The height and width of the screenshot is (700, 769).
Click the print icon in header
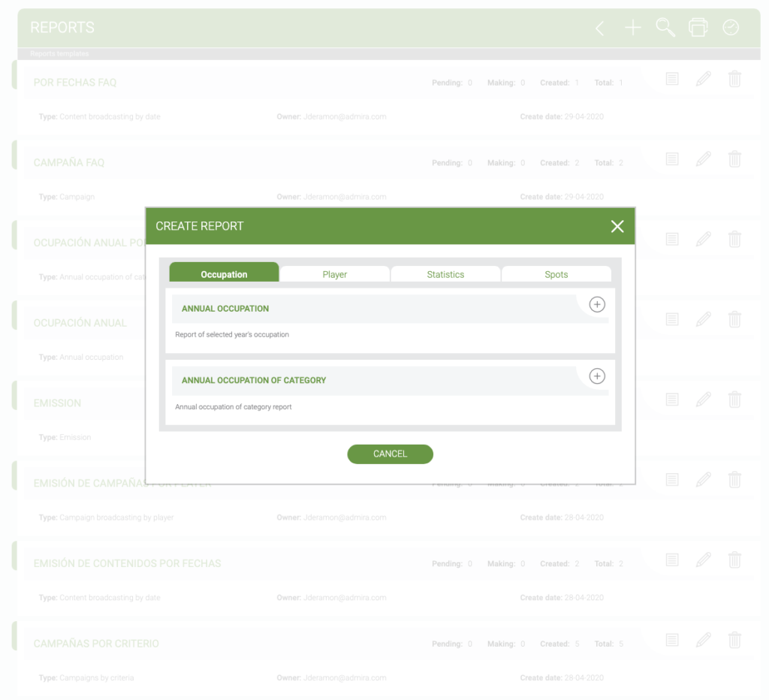[698, 28]
